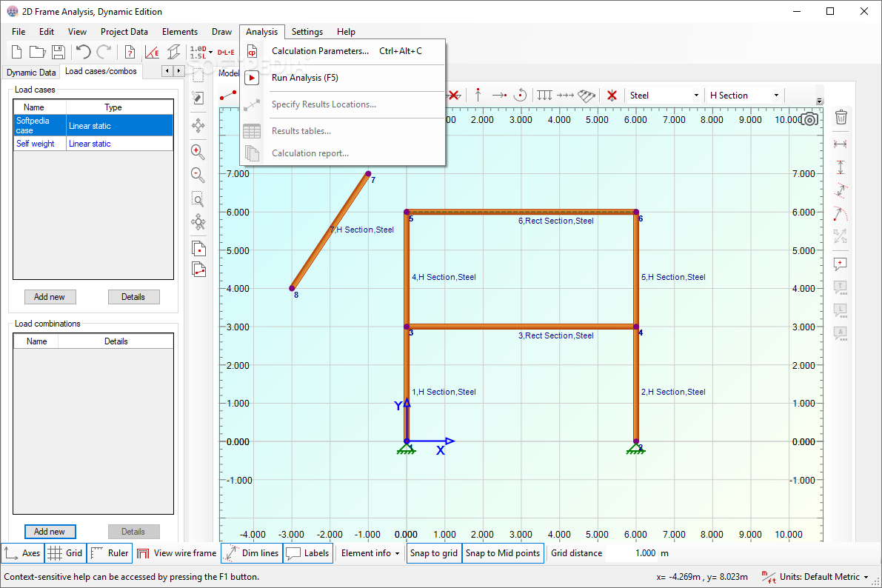
Task: Click Add new under Load combinations
Action: pos(50,531)
